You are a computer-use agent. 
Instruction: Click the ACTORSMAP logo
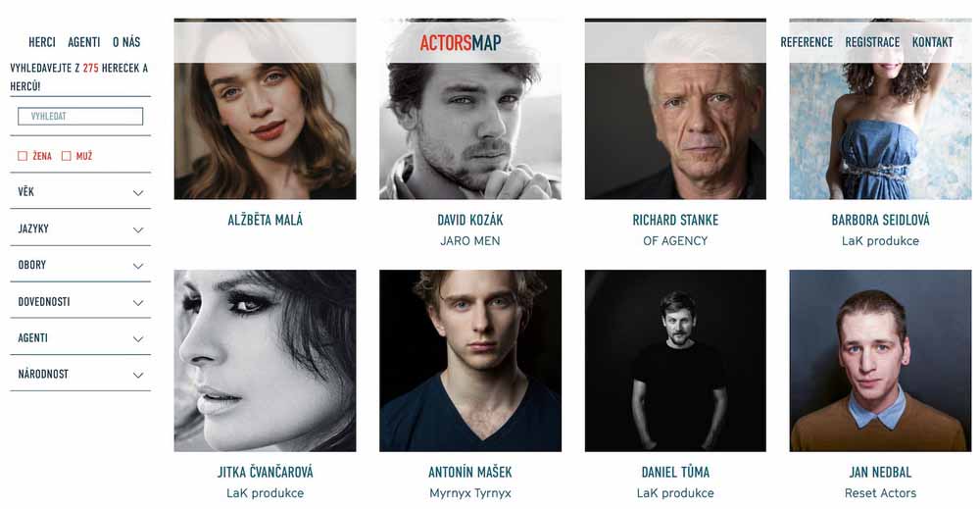(461, 42)
